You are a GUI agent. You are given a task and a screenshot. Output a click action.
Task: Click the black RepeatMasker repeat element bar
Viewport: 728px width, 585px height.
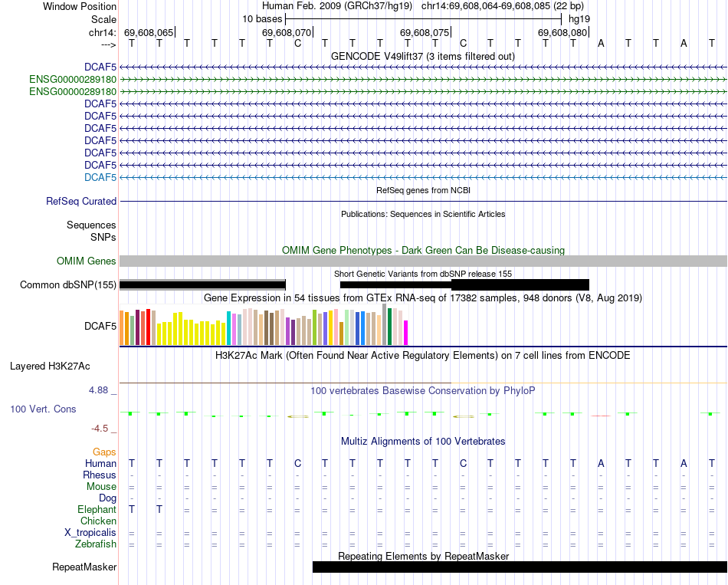[520, 567]
